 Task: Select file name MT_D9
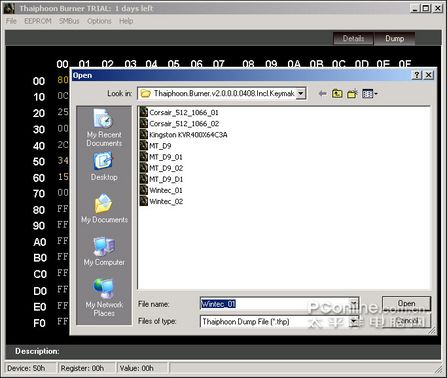[x=160, y=146]
